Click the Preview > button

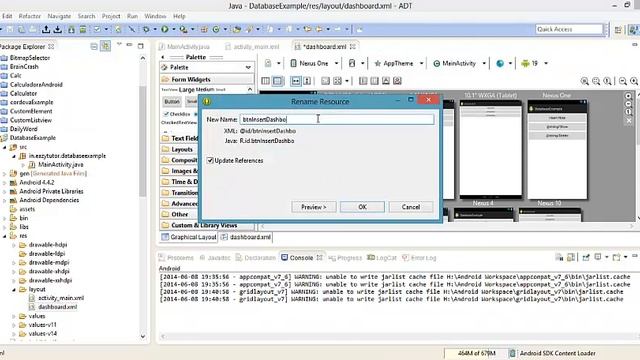tap(313, 207)
